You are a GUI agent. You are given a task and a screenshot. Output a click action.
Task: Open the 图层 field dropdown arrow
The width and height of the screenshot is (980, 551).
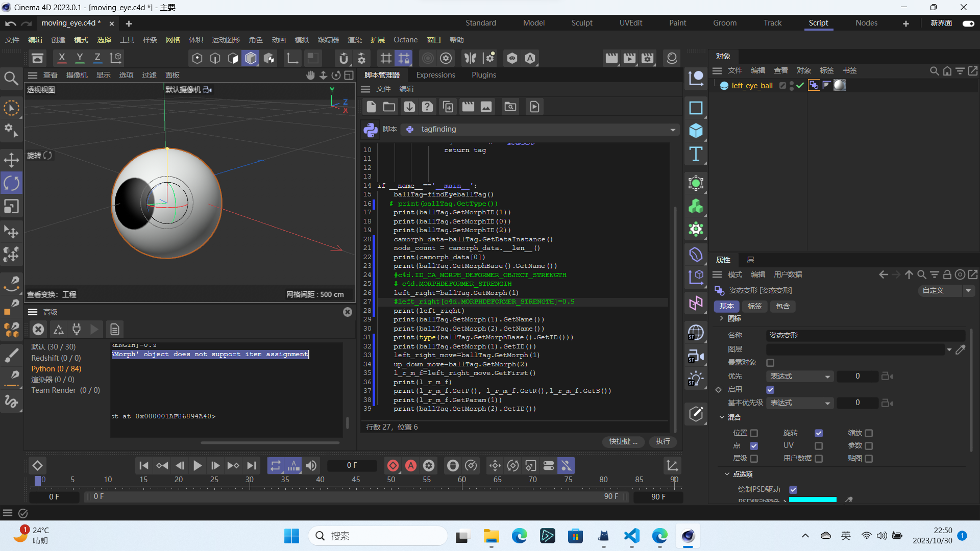point(949,350)
